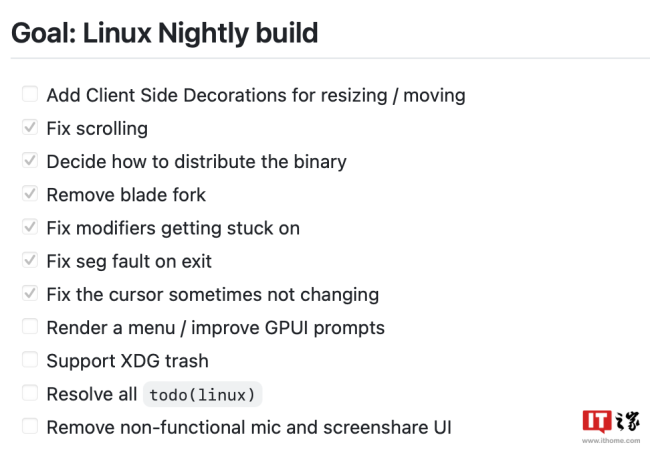Toggle the Remove blade fork checkbox
The image size is (650, 453).
click(x=29, y=194)
